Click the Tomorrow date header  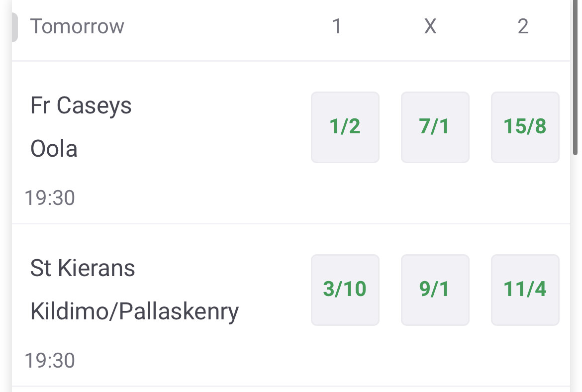coord(77,26)
